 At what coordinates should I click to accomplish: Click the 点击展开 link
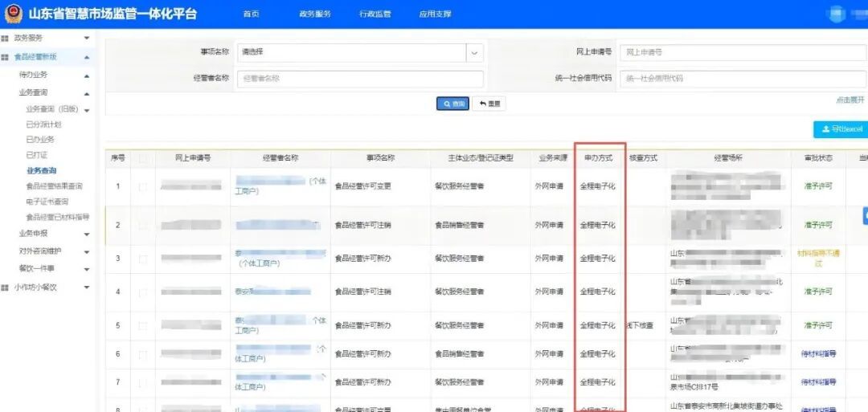[850, 100]
